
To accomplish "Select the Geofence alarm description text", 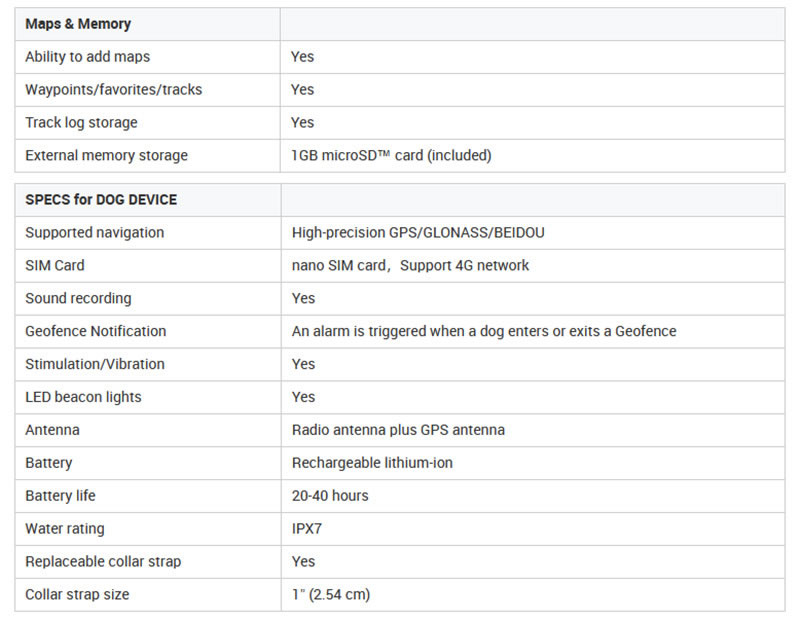I will pos(484,331).
